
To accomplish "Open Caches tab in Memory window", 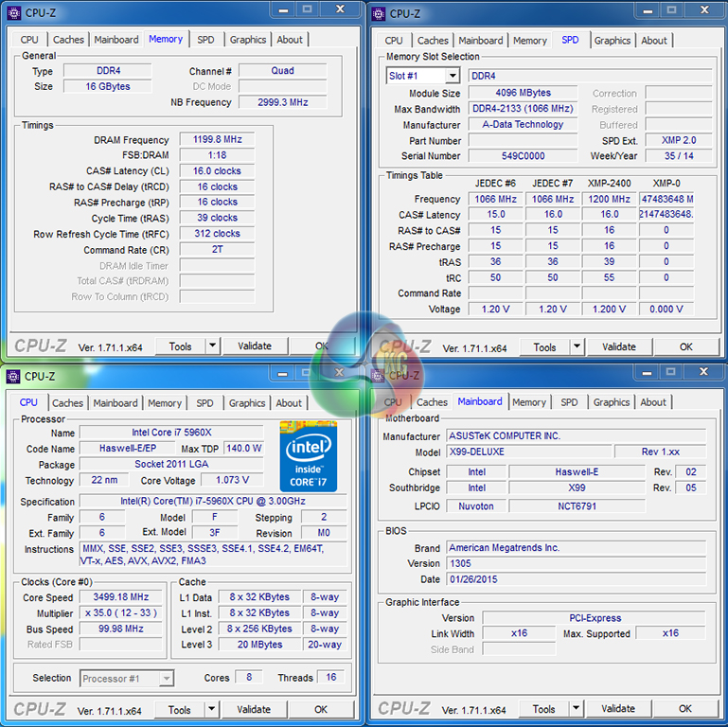I will (x=68, y=40).
